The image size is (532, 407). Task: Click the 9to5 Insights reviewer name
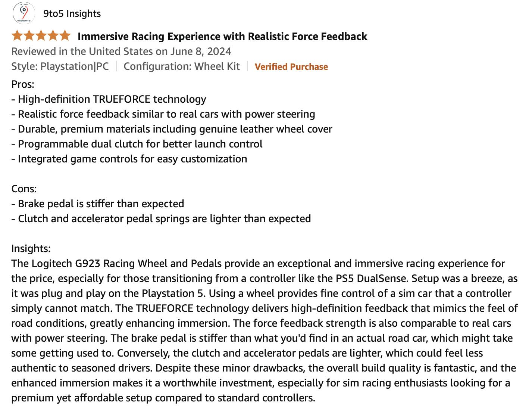coord(72,14)
